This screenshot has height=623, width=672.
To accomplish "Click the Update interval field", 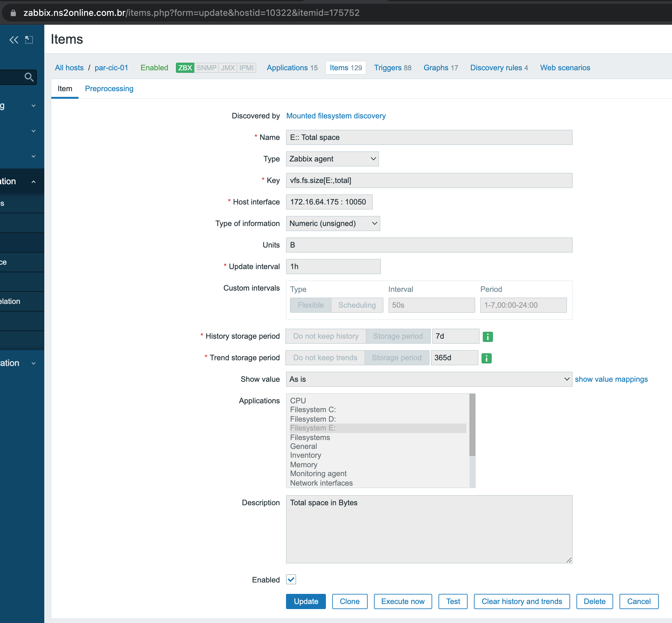I will click(333, 267).
